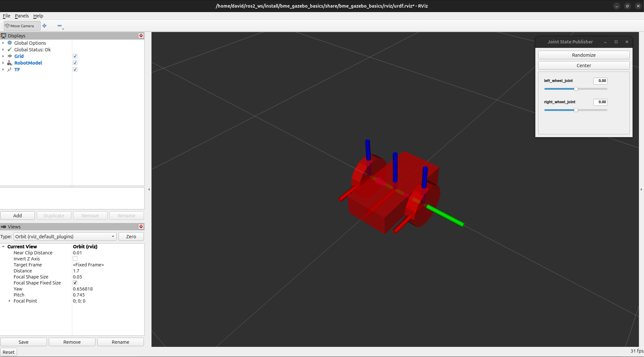Screen dimensions: 644x357
Task: Enable the Invert Z Axis checkbox
Action: coord(75,259)
